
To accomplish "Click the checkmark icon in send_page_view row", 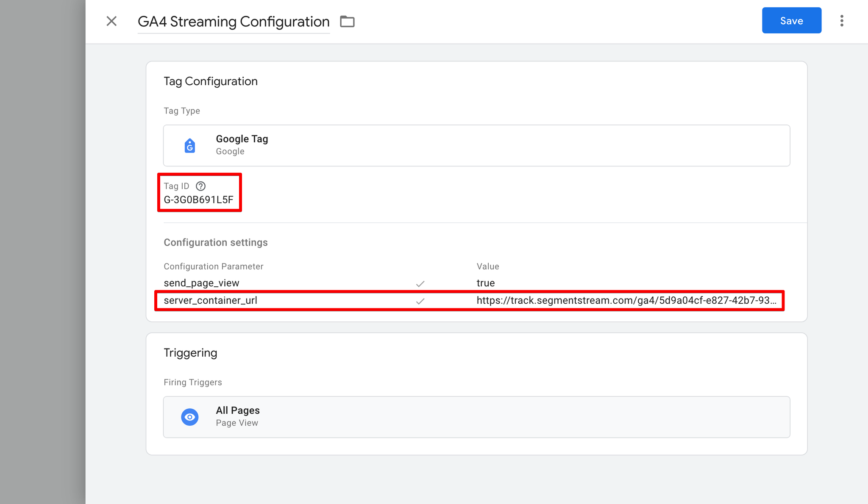I will tap(420, 283).
